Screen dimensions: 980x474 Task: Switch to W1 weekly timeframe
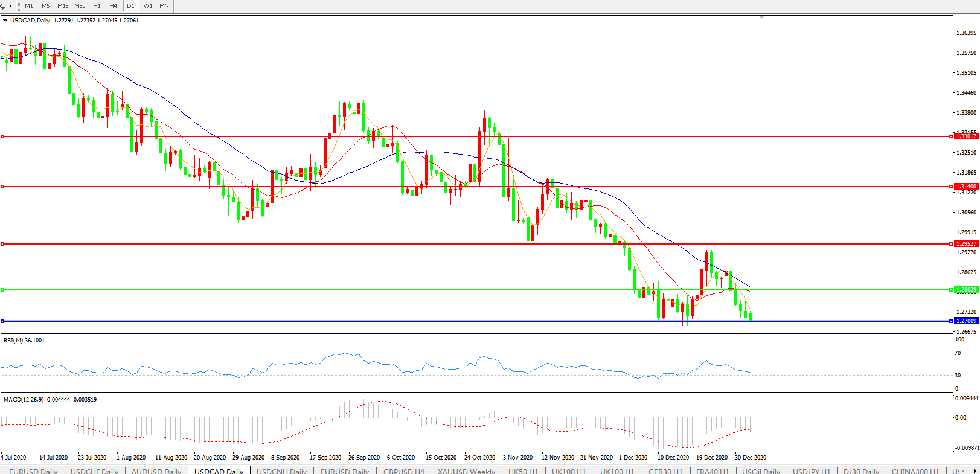click(148, 5)
